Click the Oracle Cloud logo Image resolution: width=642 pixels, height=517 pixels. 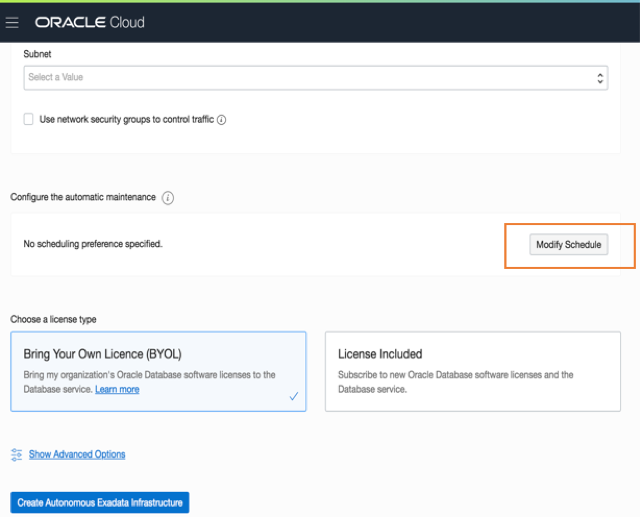90,22
